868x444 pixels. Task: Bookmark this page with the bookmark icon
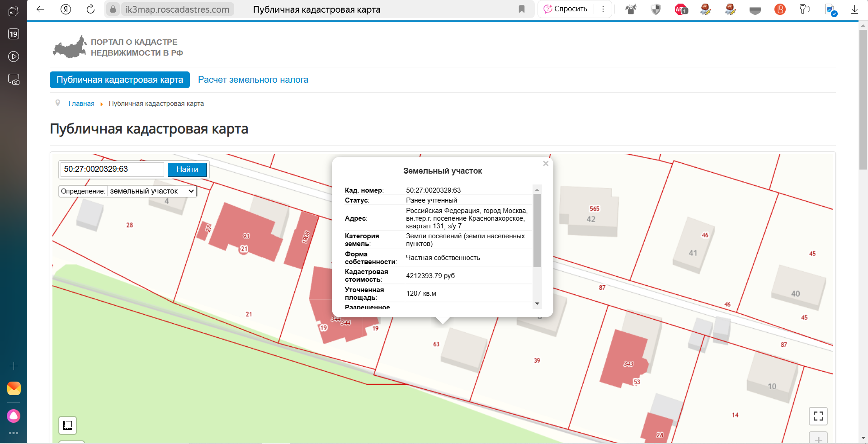pos(522,9)
